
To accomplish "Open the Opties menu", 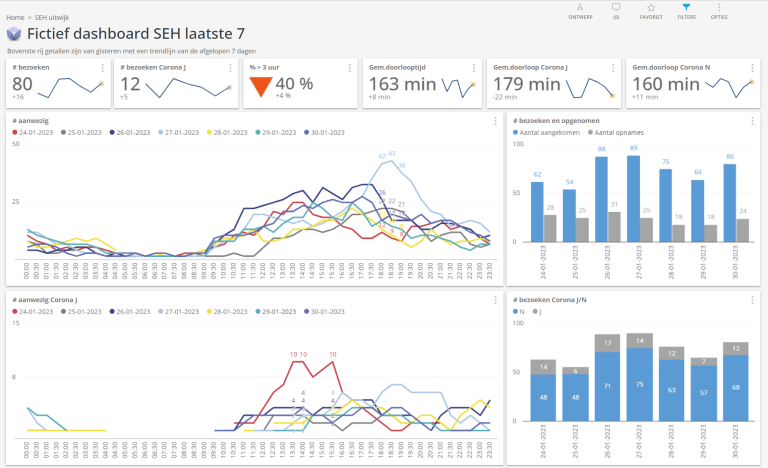I will [x=718, y=10].
